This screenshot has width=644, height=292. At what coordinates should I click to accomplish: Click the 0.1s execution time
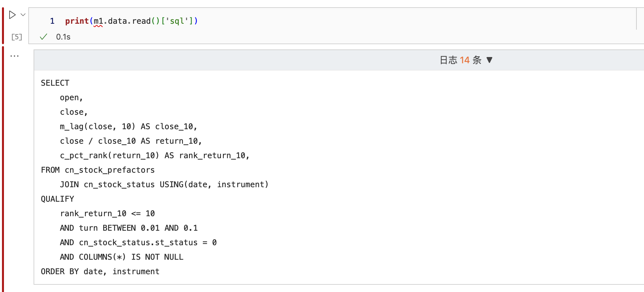(x=63, y=37)
